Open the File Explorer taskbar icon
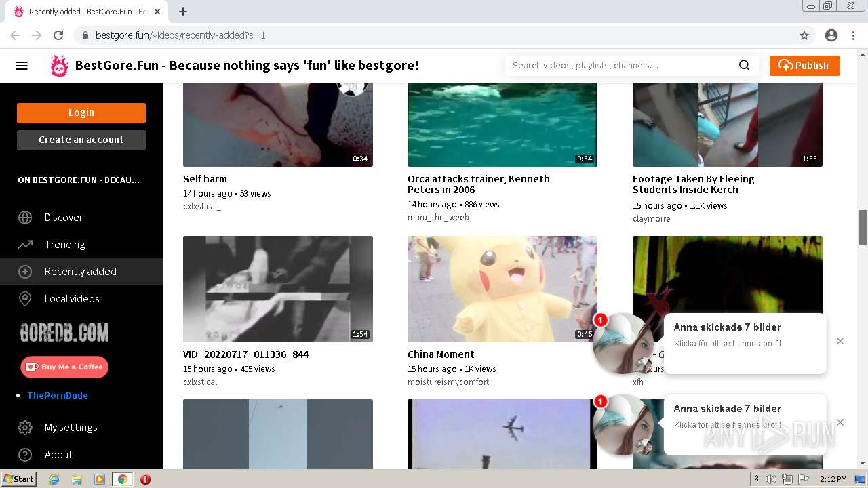The width and height of the screenshot is (868, 488). [x=77, y=479]
